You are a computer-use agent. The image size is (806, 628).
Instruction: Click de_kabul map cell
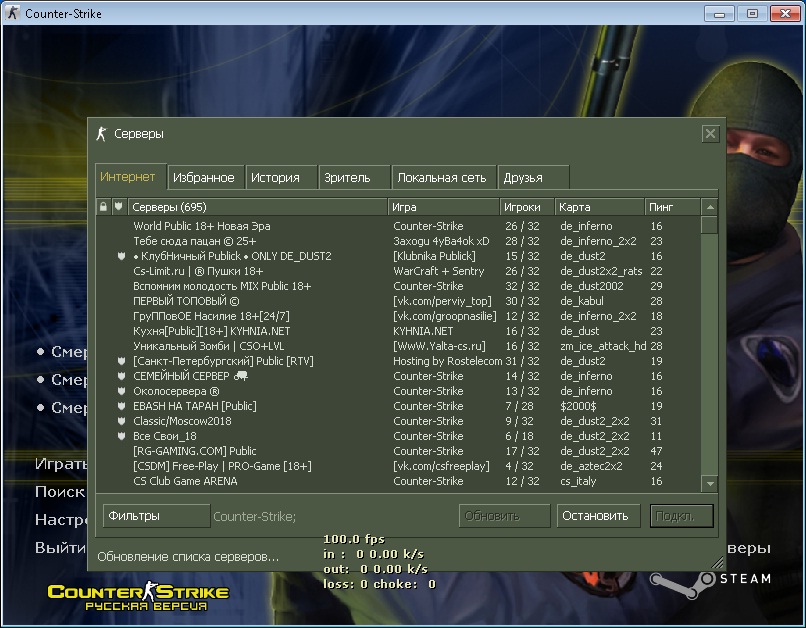coord(582,301)
